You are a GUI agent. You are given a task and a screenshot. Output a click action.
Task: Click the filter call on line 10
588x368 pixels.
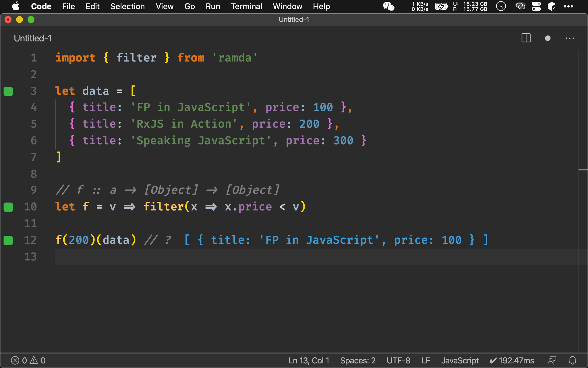[163, 207]
